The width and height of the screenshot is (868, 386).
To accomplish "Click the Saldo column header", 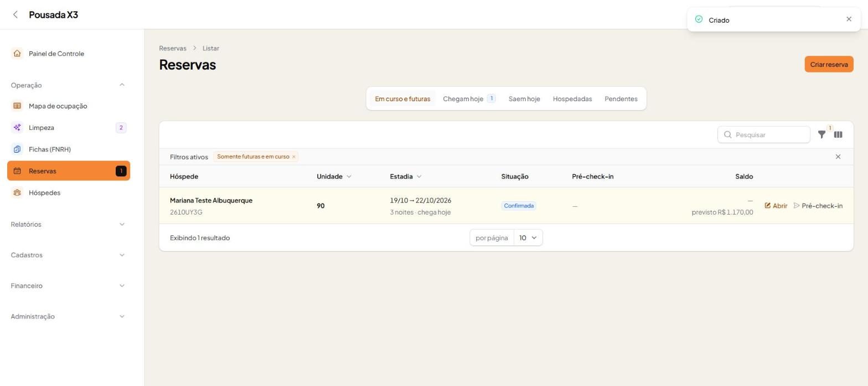I will pyautogui.click(x=744, y=176).
